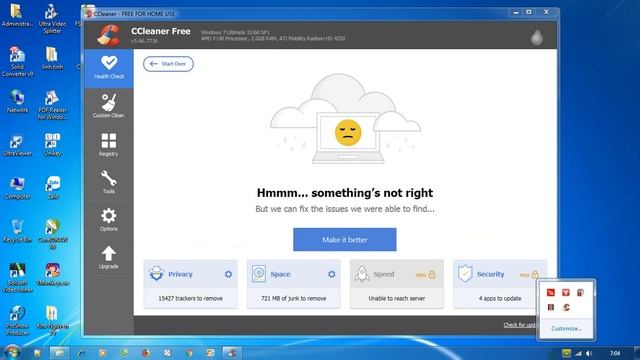This screenshot has height=360, width=640.
Task: Select the ProShow Producer desktop shortcut
Action: click(17, 321)
